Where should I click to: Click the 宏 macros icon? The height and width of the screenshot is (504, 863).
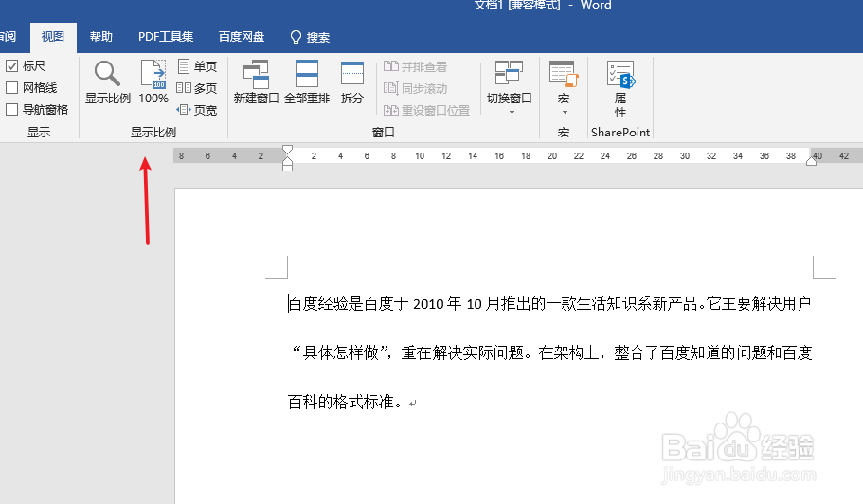pos(563,75)
